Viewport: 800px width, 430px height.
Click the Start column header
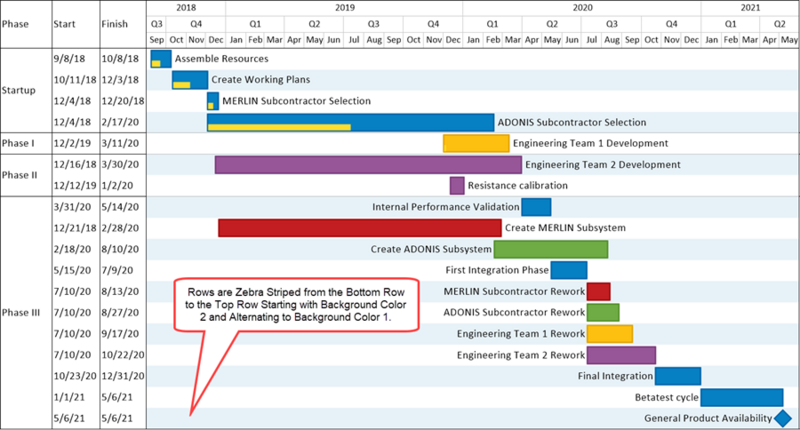[64, 24]
